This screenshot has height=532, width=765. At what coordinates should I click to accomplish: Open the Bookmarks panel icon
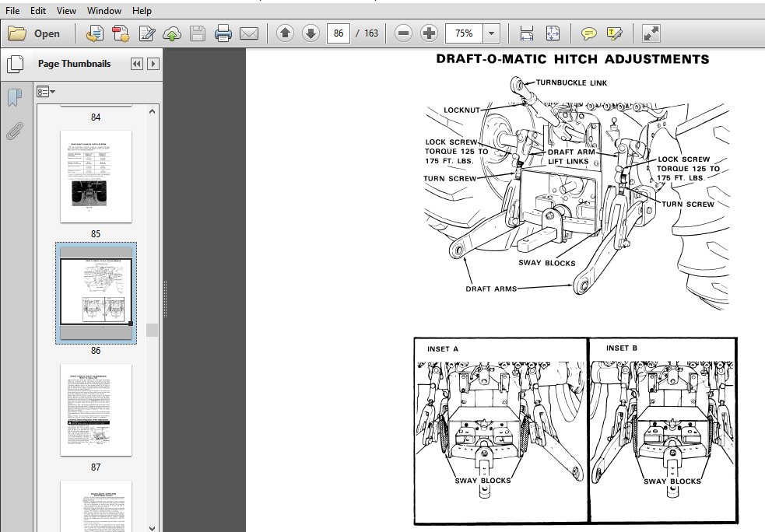pyautogui.click(x=15, y=97)
